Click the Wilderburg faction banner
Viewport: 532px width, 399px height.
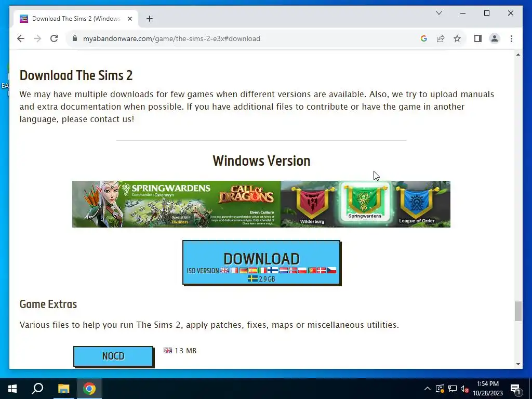tap(312, 205)
